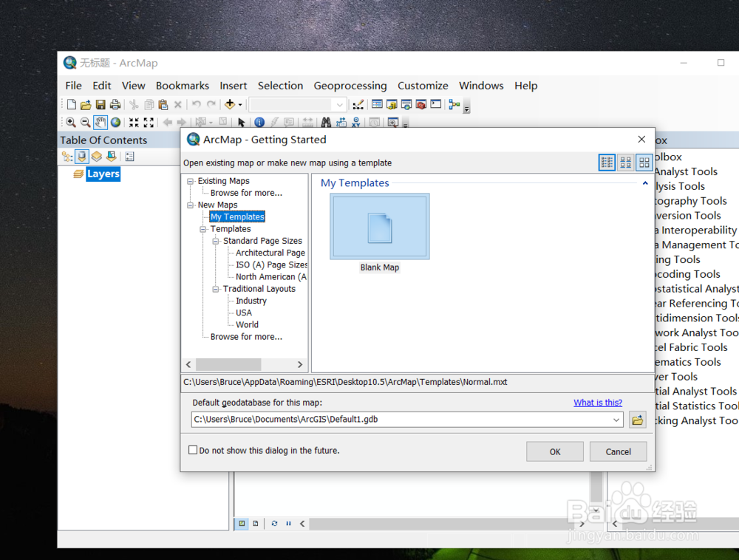This screenshot has height=560, width=739.
Task: Toggle List By Selection view
Action: click(112, 157)
